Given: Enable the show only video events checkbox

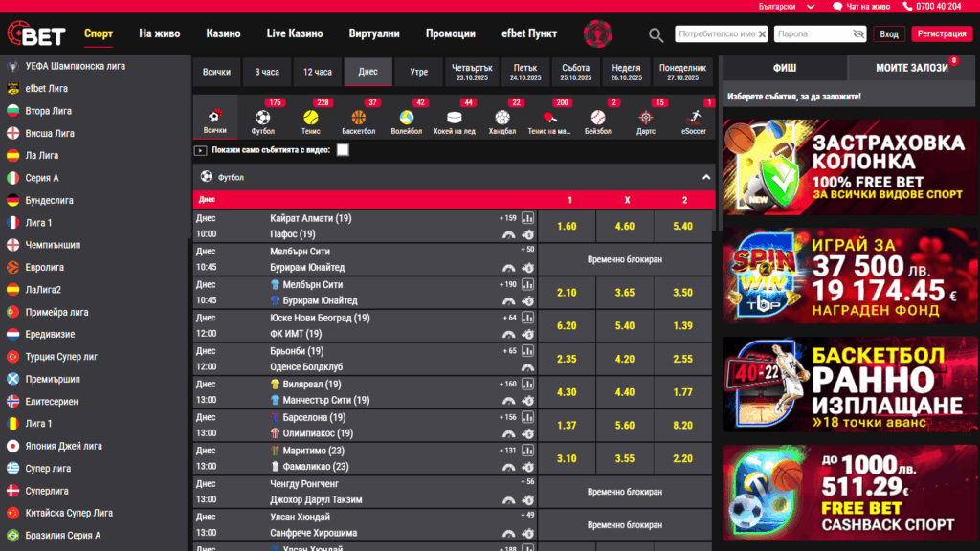Looking at the screenshot, I should (x=343, y=150).
